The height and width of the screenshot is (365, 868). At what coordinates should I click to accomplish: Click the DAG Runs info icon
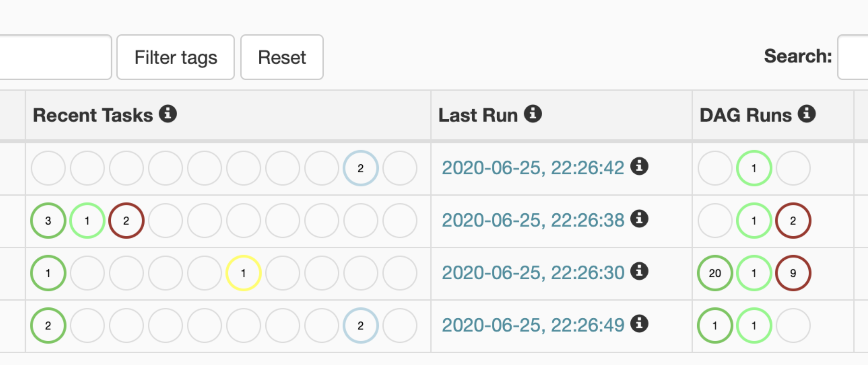tap(807, 114)
